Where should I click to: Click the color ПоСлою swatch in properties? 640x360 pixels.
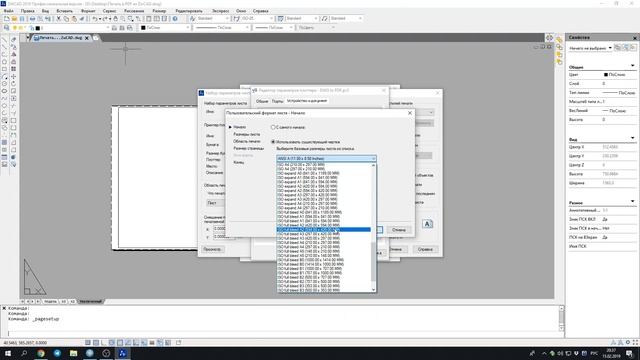(x=606, y=75)
